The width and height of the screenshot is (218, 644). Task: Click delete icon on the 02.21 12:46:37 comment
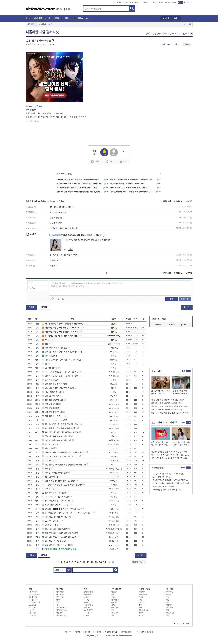(x=191, y=218)
